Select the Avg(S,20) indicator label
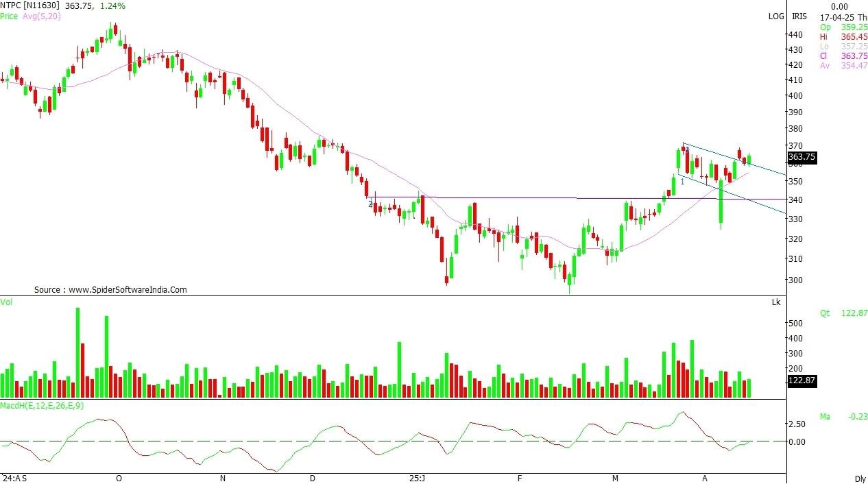This screenshot has height=484, width=868. coord(40,16)
